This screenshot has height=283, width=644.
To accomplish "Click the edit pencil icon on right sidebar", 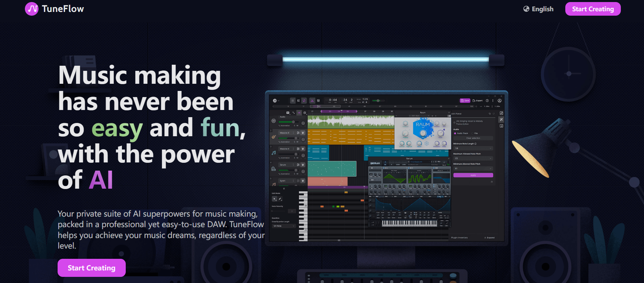I will pyautogui.click(x=501, y=113).
